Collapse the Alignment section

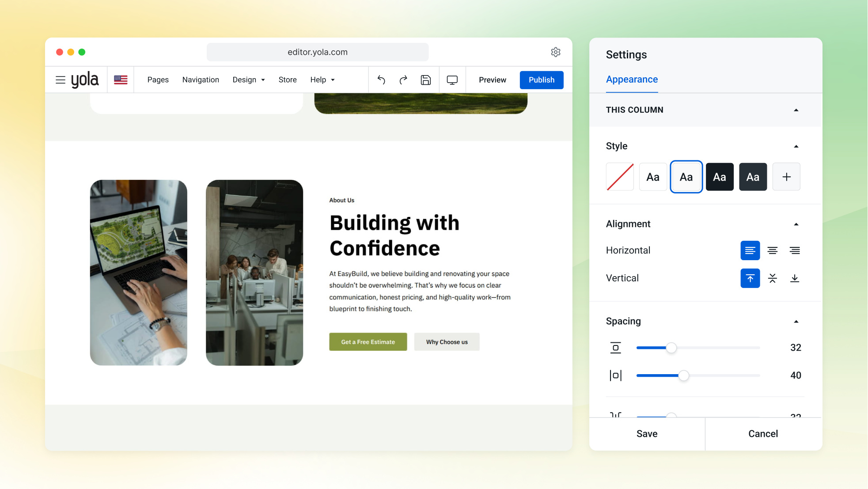(796, 224)
